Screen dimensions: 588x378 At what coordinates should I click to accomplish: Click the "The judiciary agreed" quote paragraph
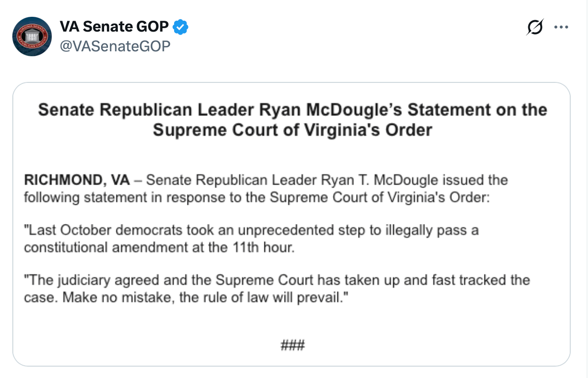point(276,289)
